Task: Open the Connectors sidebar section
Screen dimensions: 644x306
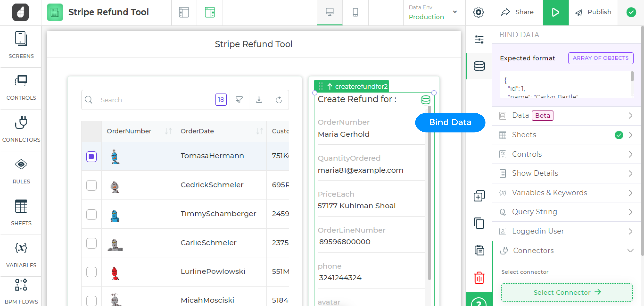Action: coord(21,129)
